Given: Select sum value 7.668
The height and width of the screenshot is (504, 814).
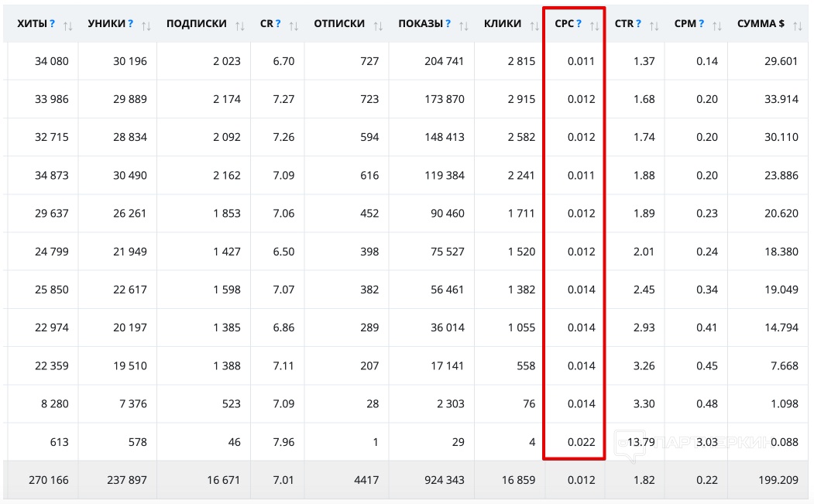Looking at the screenshot, I should 785,366.
